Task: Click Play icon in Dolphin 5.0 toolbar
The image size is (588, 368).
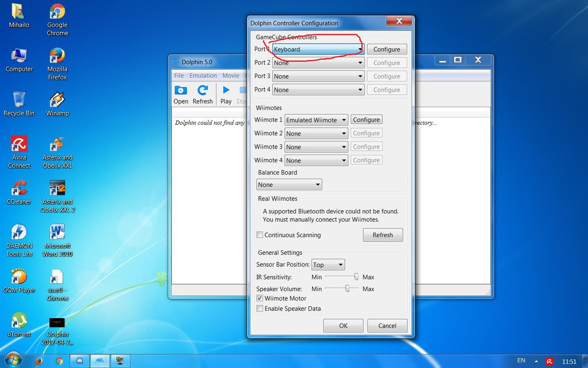Action: tap(226, 95)
